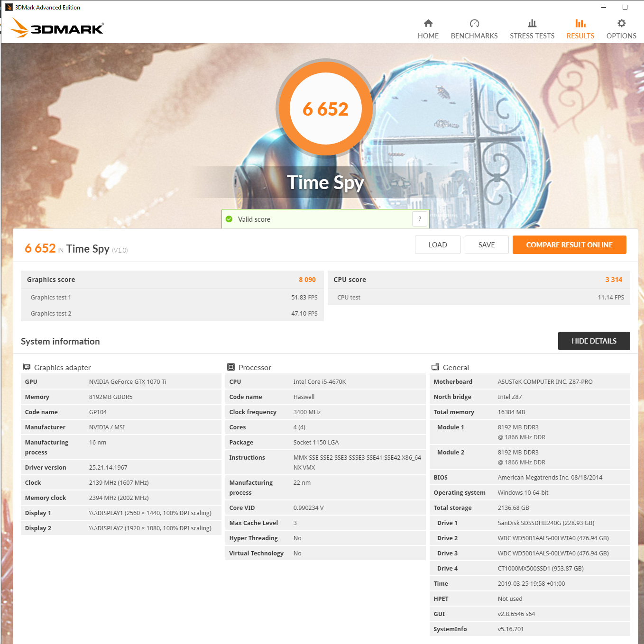Click the Graphics adapter section icon

27,367
